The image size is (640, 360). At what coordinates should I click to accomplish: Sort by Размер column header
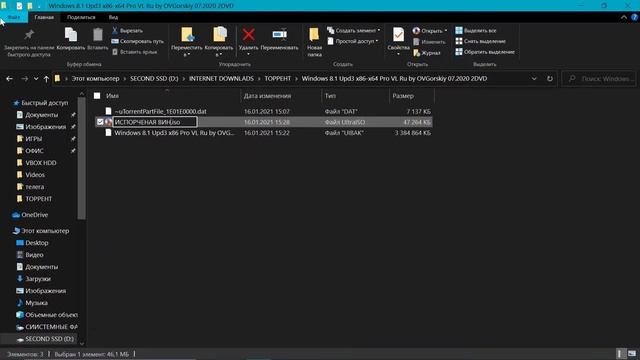click(x=411, y=96)
